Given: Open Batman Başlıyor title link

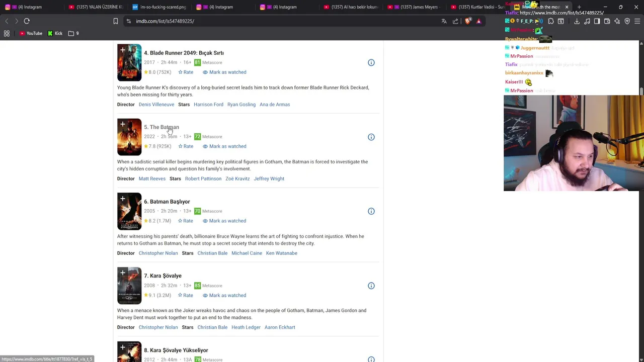Looking at the screenshot, I should [x=167, y=202].
